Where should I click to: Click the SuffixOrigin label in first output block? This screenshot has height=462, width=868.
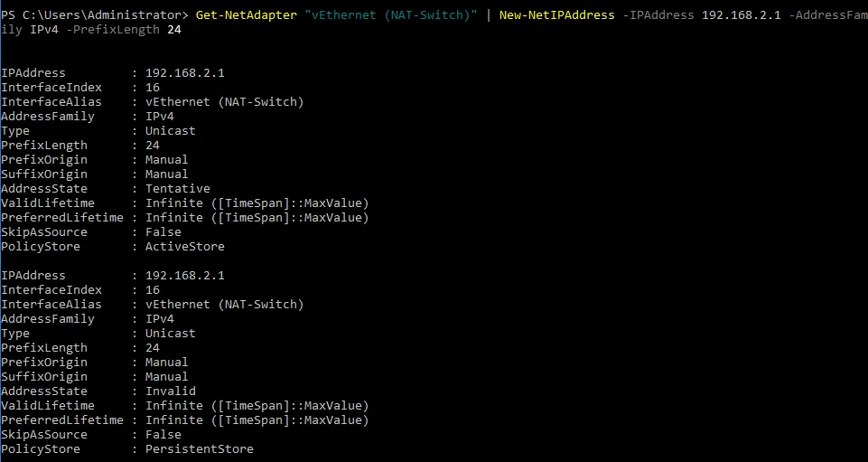43,174
